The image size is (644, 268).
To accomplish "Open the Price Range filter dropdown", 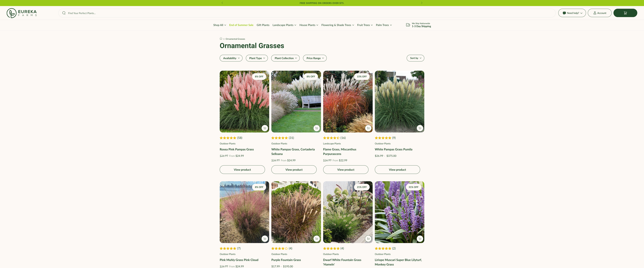I will tap(315, 58).
